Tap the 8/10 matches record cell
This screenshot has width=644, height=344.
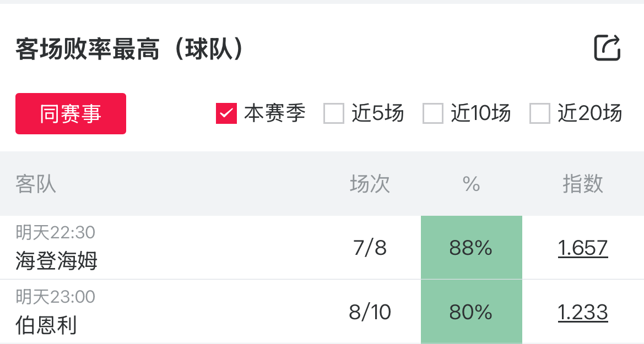(370, 312)
